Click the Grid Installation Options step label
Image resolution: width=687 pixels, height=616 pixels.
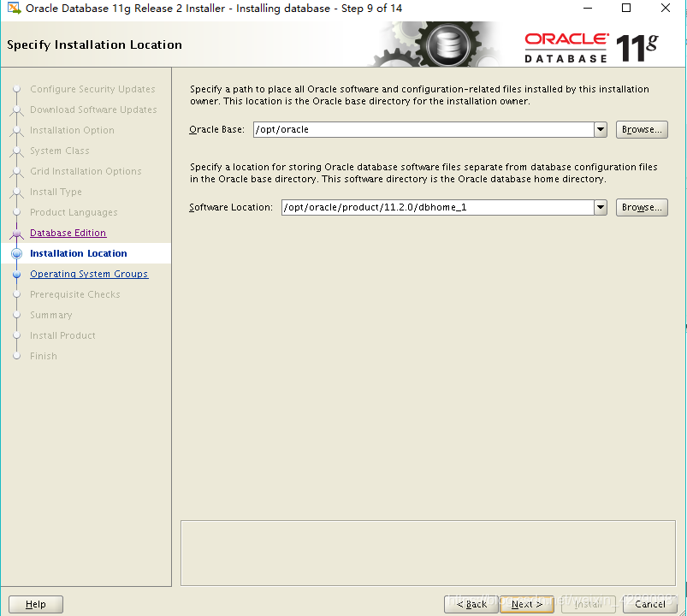pyautogui.click(x=86, y=171)
